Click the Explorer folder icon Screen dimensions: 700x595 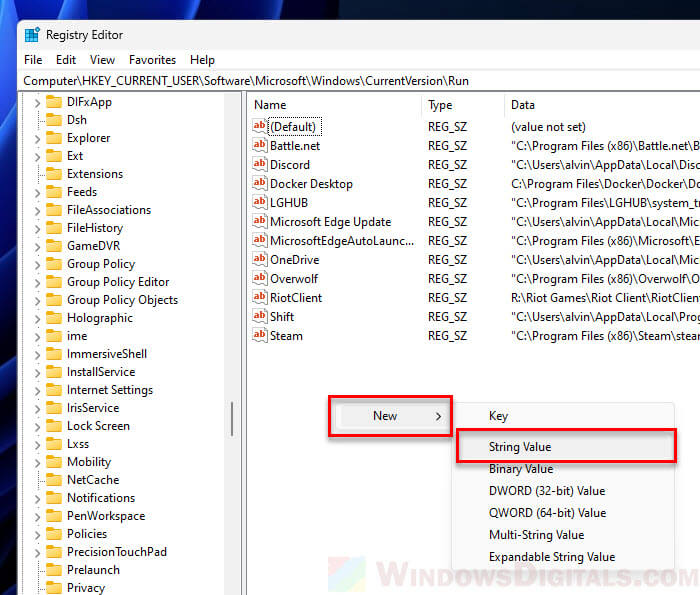(54, 138)
